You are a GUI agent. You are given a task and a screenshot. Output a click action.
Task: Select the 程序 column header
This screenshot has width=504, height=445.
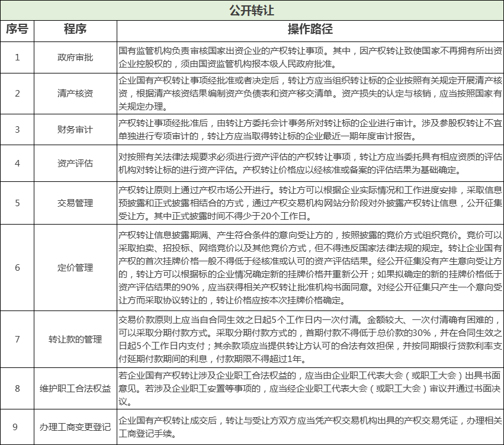pyautogui.click(x=75, y=30)
